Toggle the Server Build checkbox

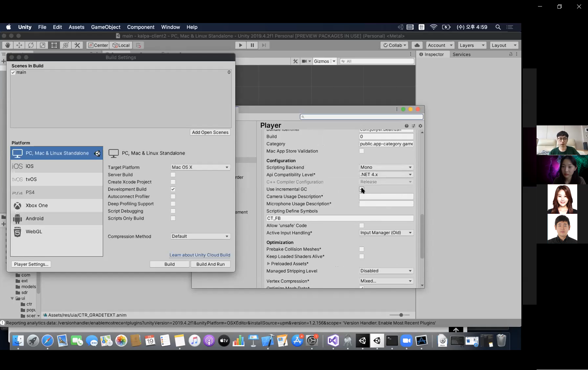coord(173,175)
